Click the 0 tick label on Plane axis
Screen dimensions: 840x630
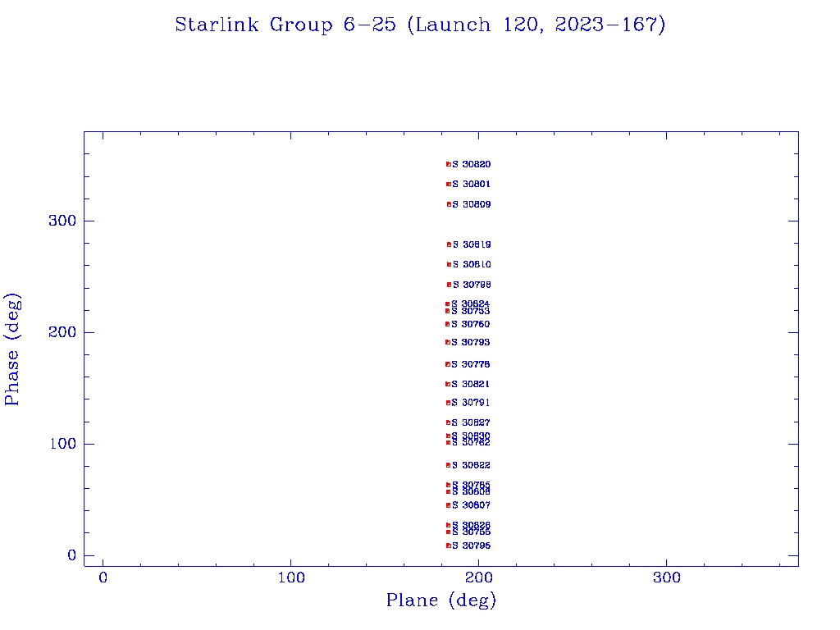coord(103,578)
